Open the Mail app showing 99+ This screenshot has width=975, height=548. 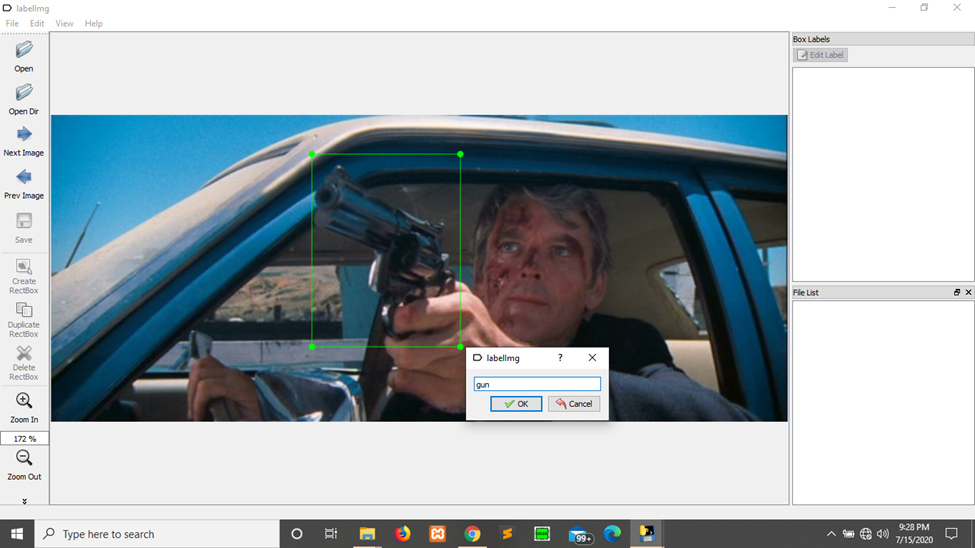580,534
